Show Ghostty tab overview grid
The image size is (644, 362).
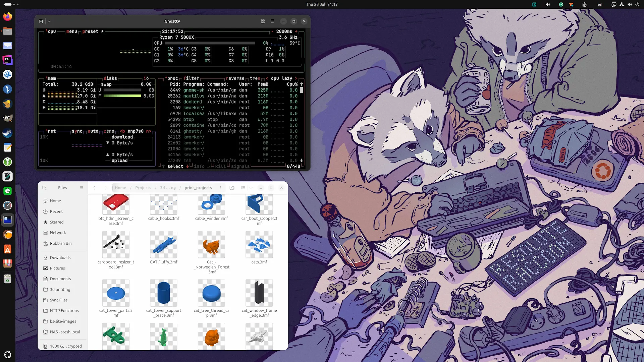click(263, 21)
